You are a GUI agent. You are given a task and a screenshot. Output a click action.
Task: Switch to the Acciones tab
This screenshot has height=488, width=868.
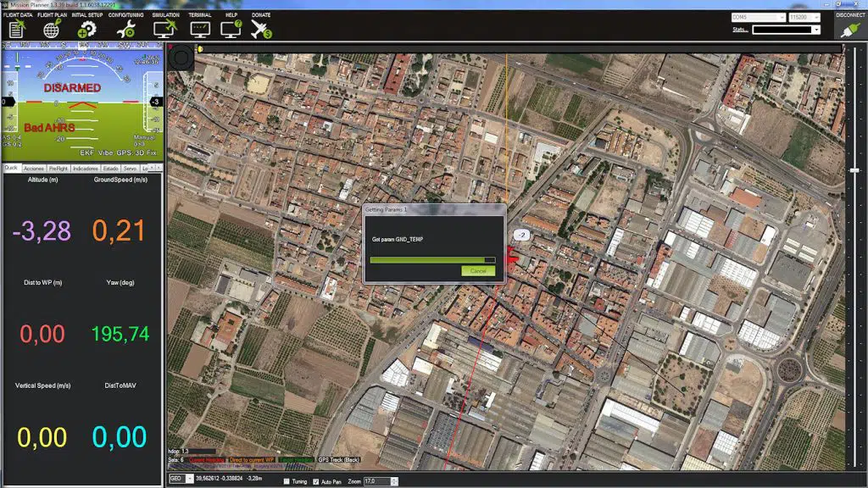(34, 169)
